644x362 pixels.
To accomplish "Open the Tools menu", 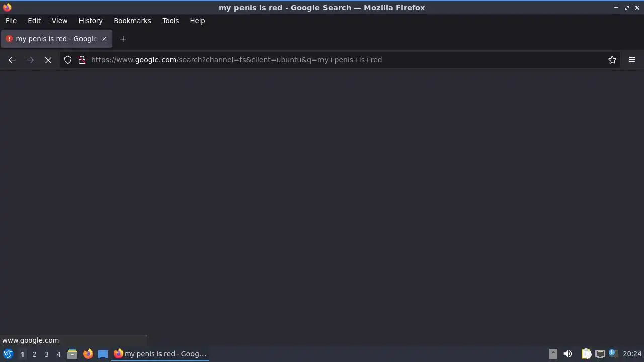I will pos(170,21).
